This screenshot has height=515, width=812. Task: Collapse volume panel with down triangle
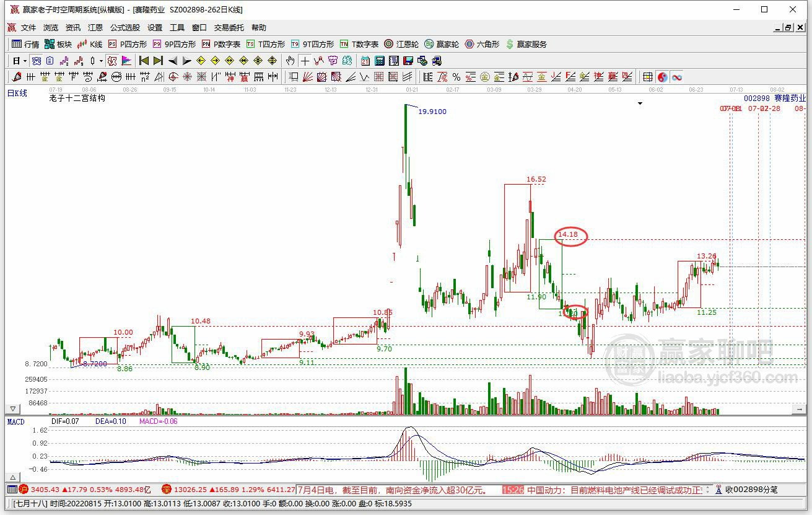point(12,409)
